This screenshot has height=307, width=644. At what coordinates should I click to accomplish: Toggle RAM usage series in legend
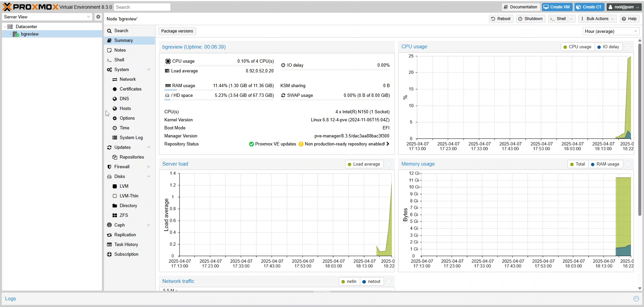[x=605, y=164]
